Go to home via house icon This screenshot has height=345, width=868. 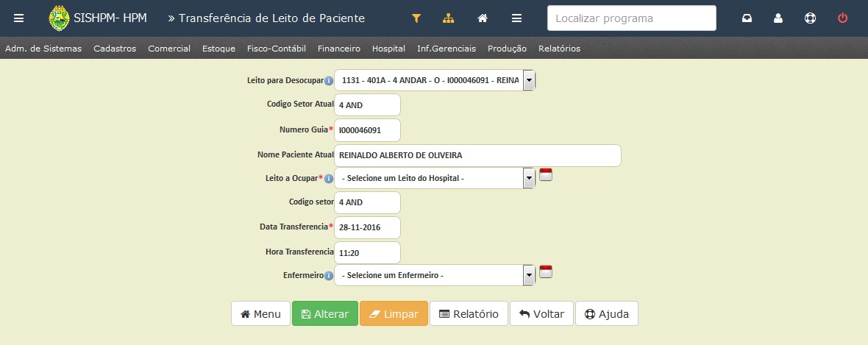click(483, 18)
